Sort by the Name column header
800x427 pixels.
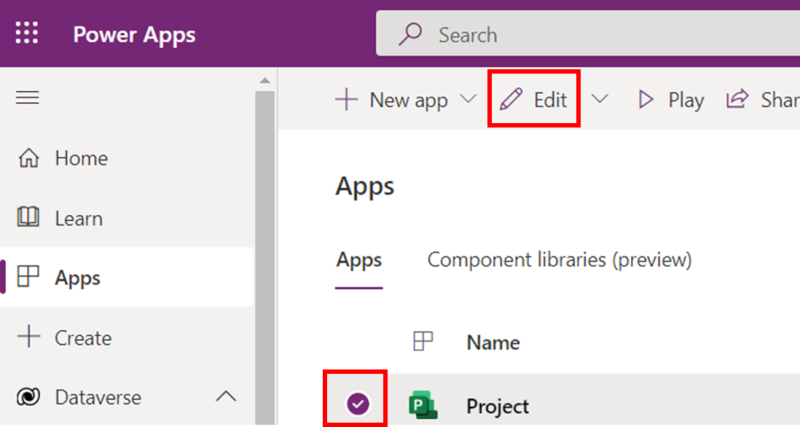pos(493,343)
